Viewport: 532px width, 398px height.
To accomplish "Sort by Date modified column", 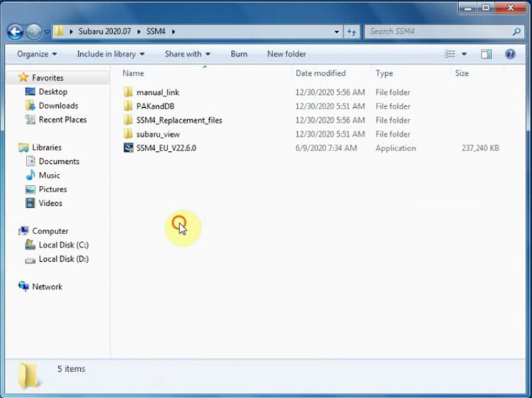I will 321,73.
